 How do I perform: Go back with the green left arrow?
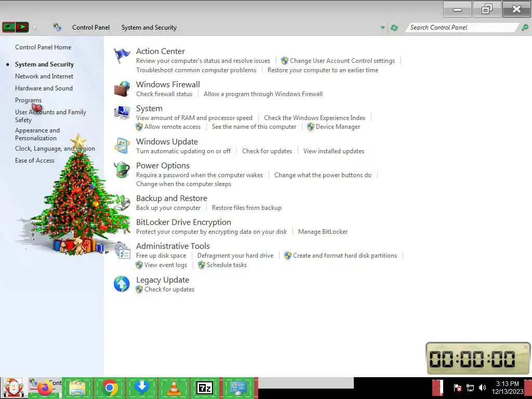coord(9,27)
